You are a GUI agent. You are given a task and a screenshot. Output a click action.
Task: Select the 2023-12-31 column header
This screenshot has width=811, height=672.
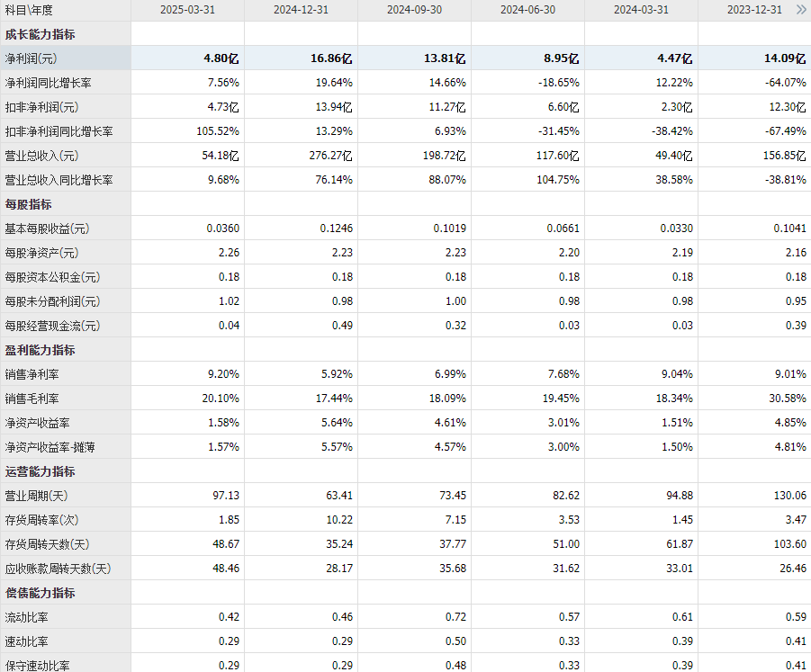[754, 10]
